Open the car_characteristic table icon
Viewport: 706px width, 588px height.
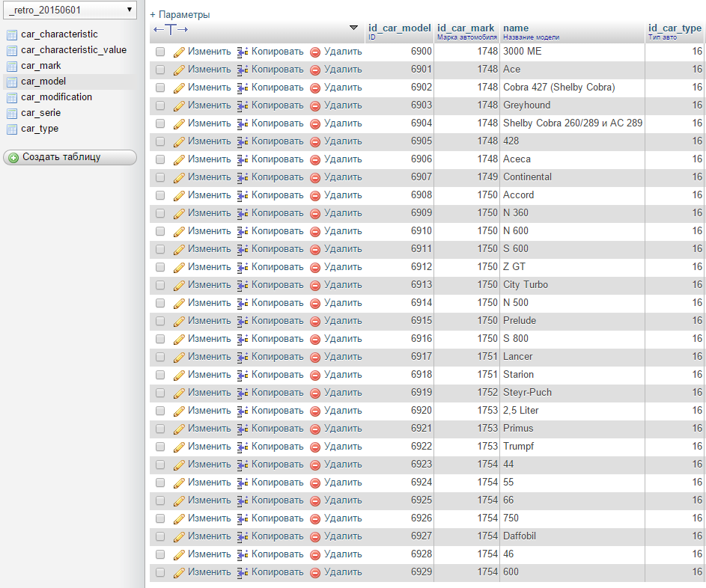coord(12,34)
